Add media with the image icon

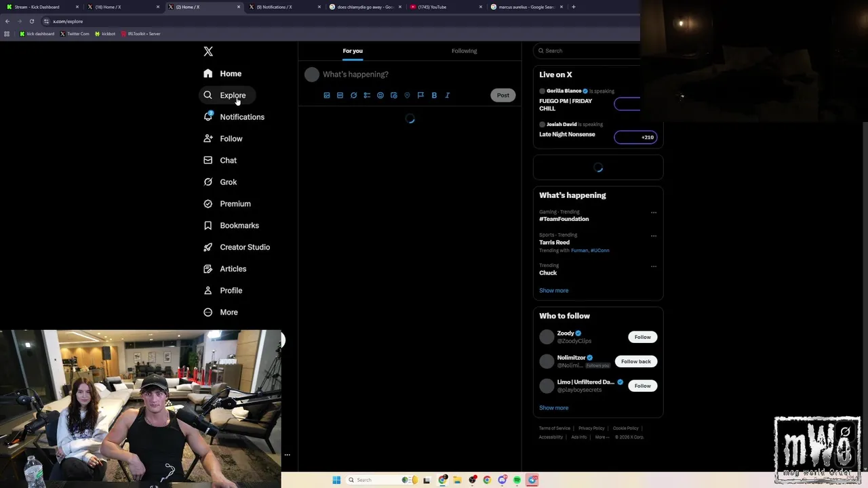(x=327, y=96)
